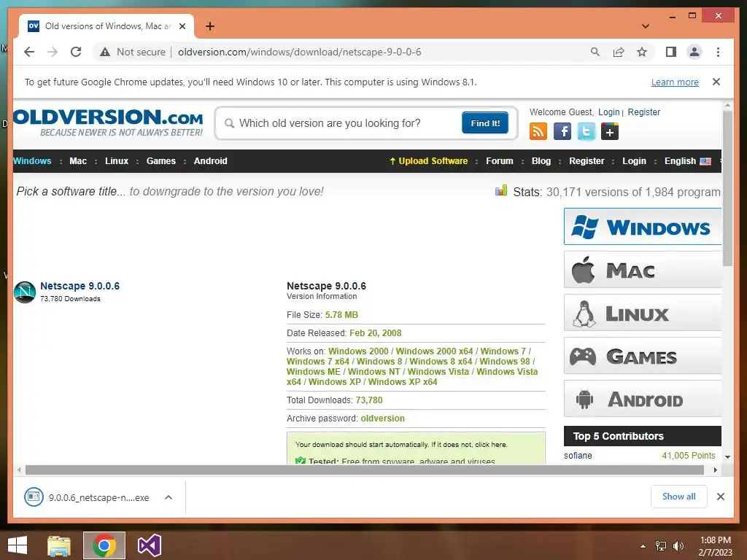Viewport: 747px width, 560px height.
Task: Bookmark this tab with star icon
Action: (642, 52)
